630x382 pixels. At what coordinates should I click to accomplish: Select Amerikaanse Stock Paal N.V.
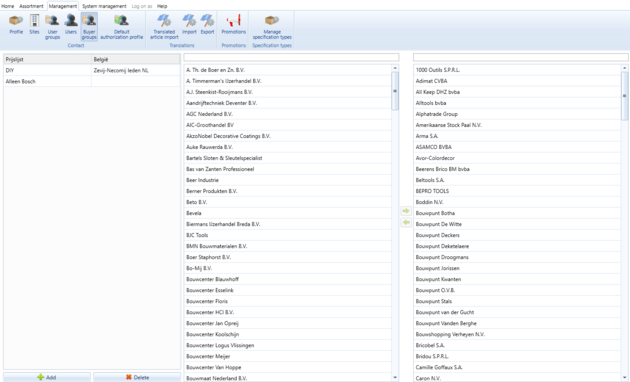[517, 125]
